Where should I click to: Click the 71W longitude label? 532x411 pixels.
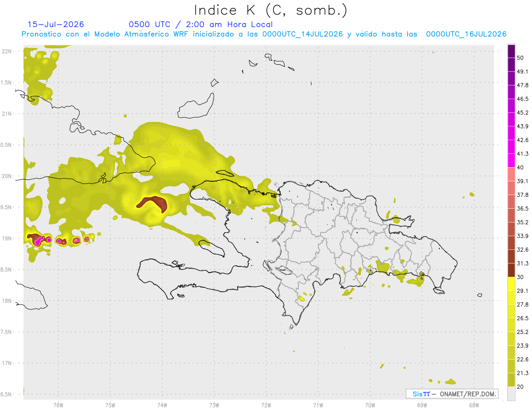click(318, 405)
